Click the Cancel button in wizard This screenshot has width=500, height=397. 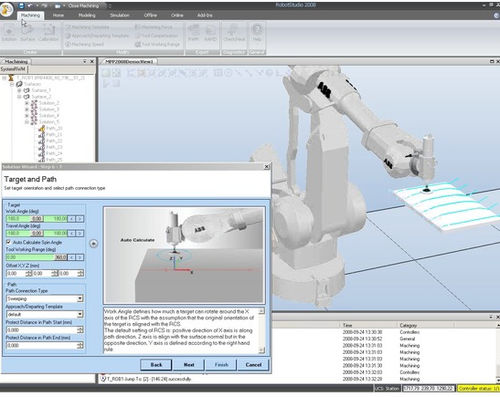(254, 365)
